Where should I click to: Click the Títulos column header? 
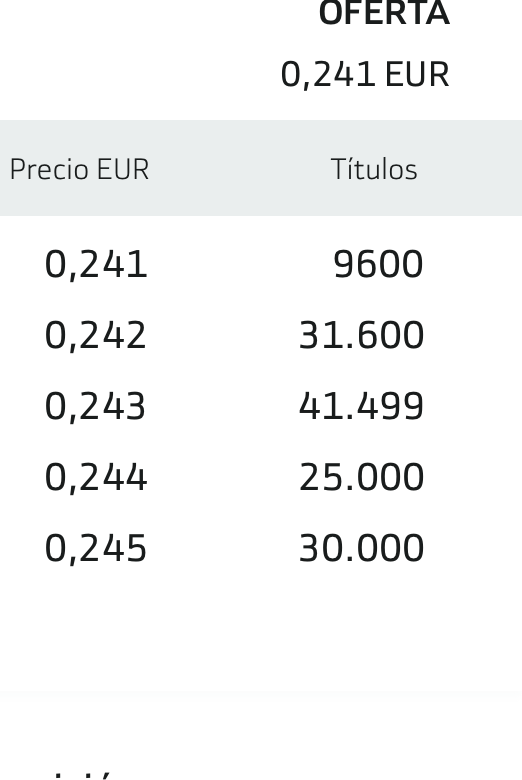[x=374, y=169]
